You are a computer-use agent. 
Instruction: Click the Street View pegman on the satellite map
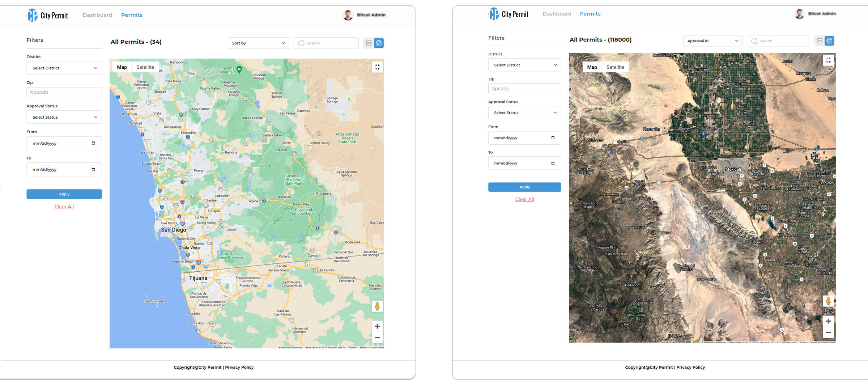tap(828, 301)
